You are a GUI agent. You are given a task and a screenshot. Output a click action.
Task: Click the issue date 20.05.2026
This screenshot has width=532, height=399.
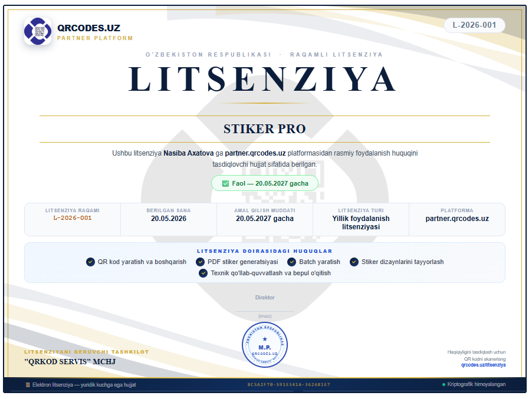[169, 219]
